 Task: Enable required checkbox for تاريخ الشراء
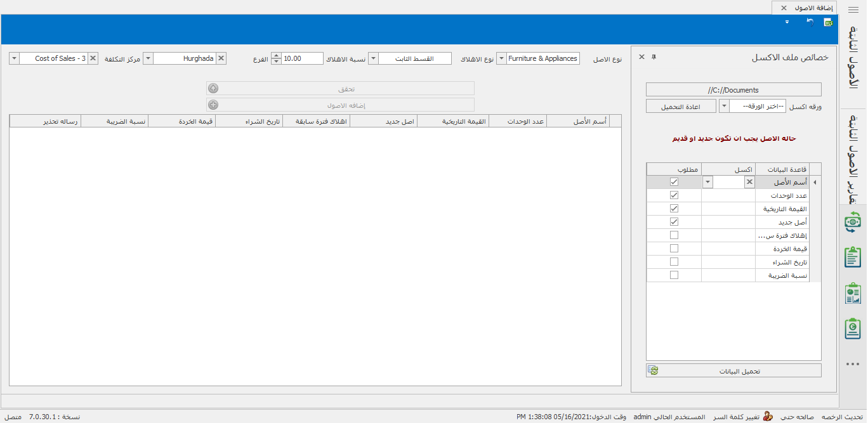tap(674, 262)
